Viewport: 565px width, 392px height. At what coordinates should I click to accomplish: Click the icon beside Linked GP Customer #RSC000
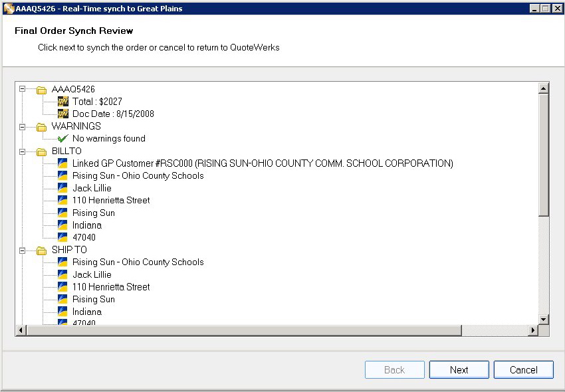click(x=62, y=163)
